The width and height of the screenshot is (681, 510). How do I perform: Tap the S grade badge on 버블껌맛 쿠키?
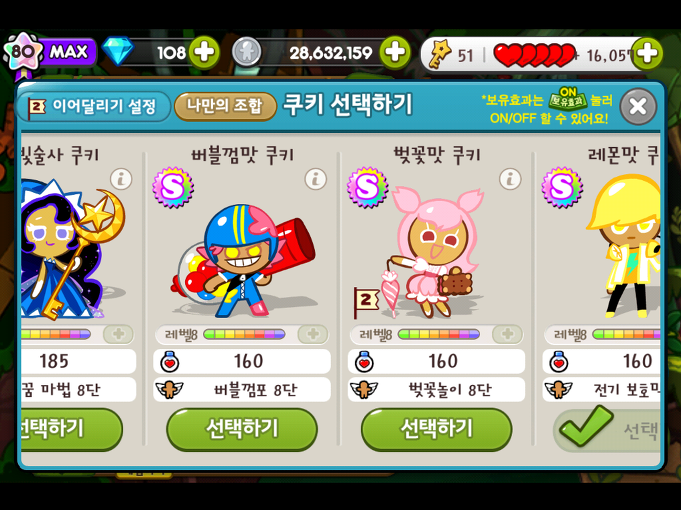[x=173, y=187]
